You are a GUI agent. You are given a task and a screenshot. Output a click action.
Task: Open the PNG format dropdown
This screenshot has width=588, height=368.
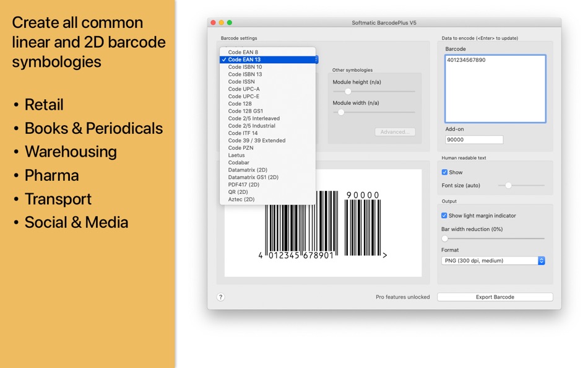493,261
